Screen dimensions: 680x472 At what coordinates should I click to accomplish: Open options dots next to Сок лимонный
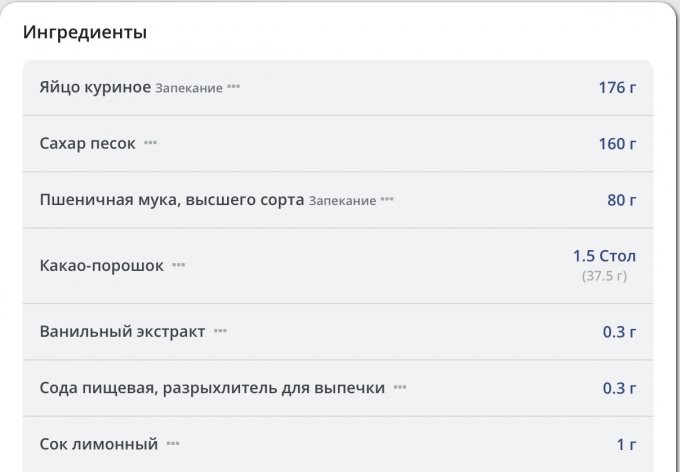click(x=173, y=443)
